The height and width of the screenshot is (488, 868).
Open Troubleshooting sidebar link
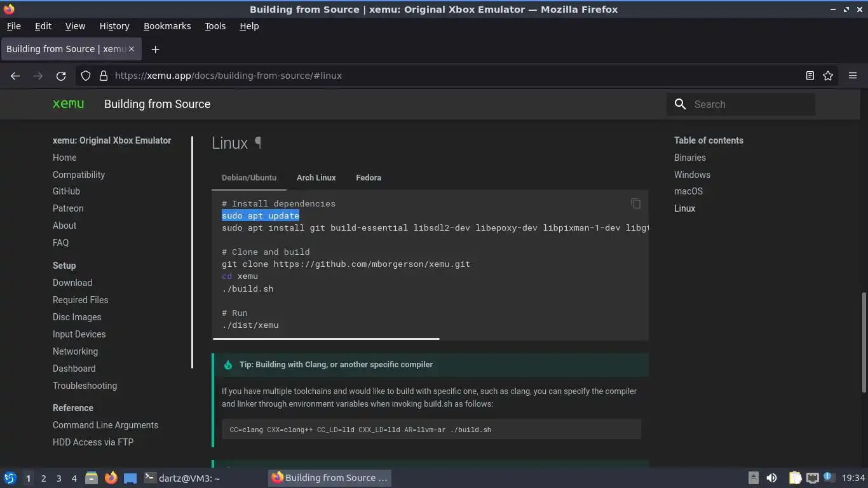point(85,386)
